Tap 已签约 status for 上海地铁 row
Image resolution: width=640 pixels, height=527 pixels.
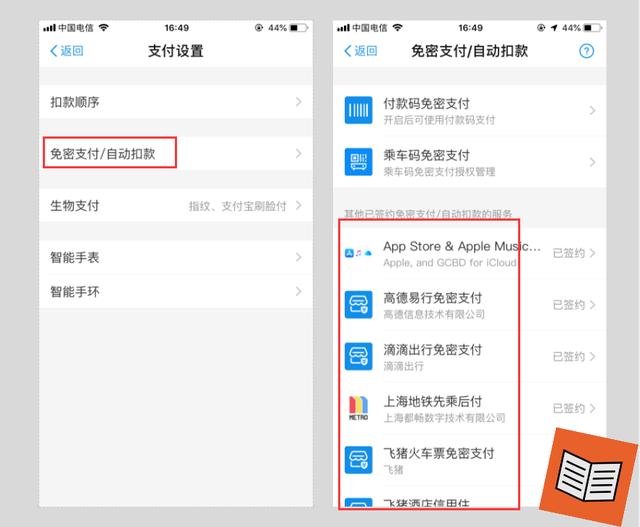click(569, 409)
